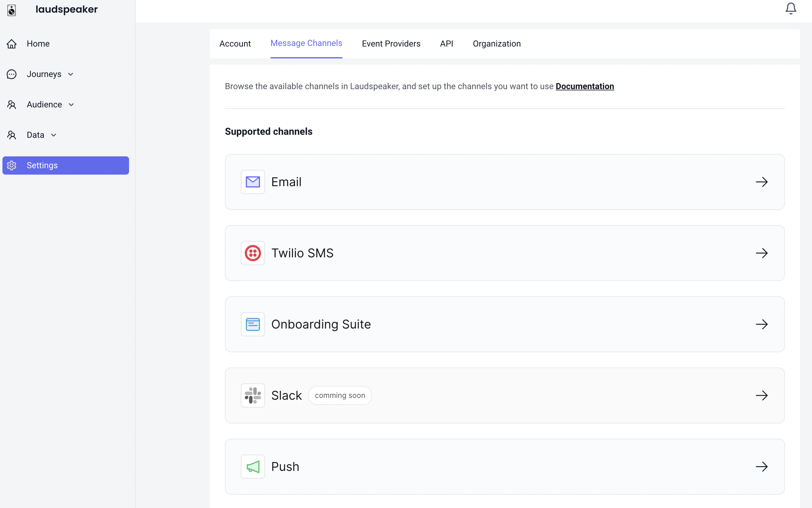812x508 pixels.
Task: Click the Slack logo icon
Action: [x=253, y=395]
